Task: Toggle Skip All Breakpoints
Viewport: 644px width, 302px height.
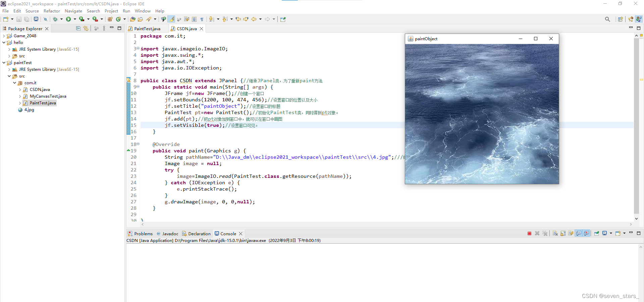Action: [x=45, y=19]
